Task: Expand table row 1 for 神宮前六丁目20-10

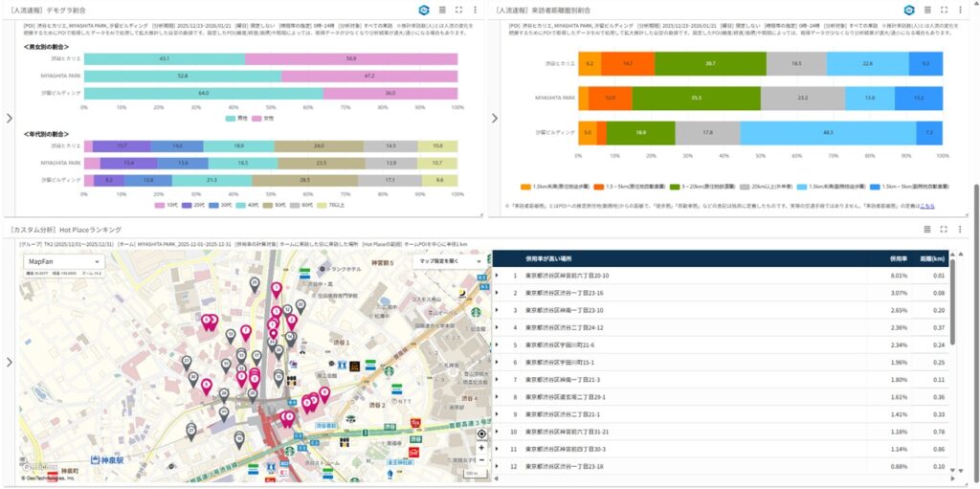Action: pos(497,276)
